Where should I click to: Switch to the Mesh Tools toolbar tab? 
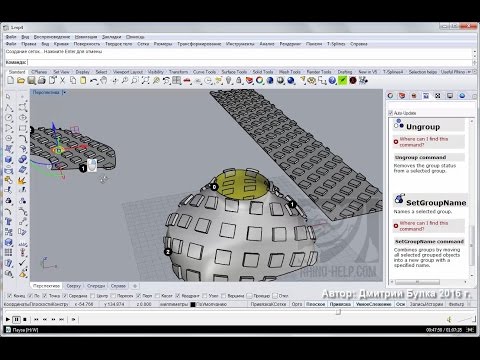[290, 72]
